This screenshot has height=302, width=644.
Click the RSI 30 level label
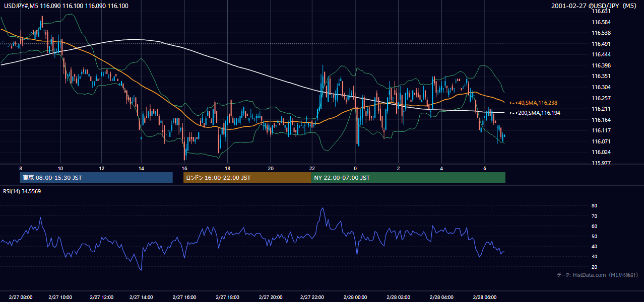tap(594, 256)
